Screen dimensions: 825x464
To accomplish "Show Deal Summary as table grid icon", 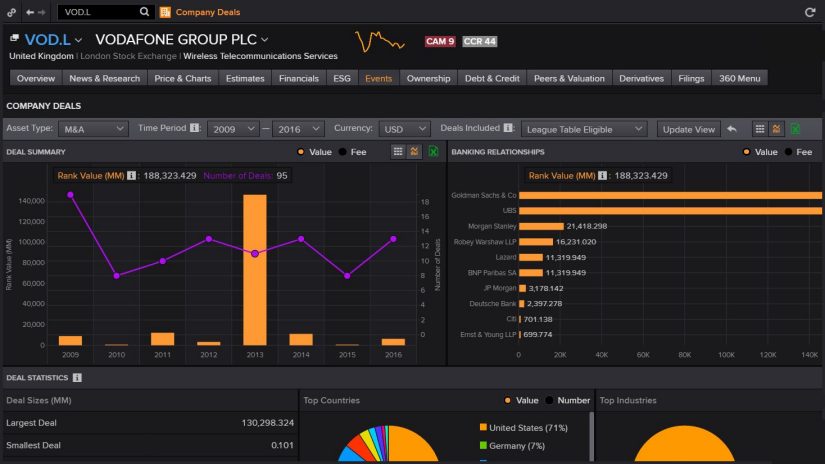I will click(x=398, y=152).
